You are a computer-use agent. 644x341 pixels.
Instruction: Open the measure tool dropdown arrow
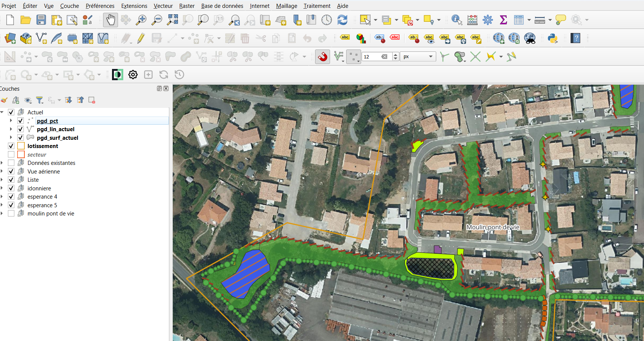click(550, 20)
